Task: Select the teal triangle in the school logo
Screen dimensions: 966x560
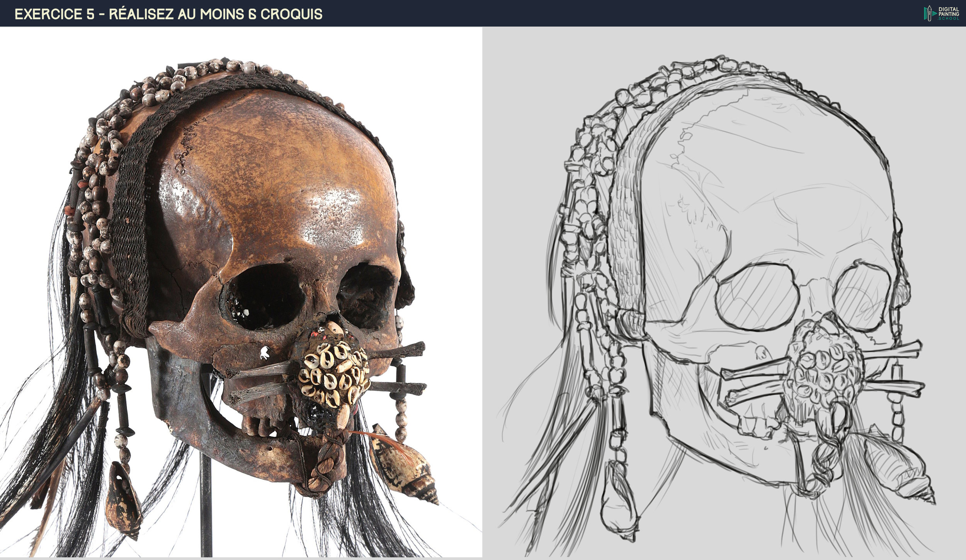Action: point(934,14)
